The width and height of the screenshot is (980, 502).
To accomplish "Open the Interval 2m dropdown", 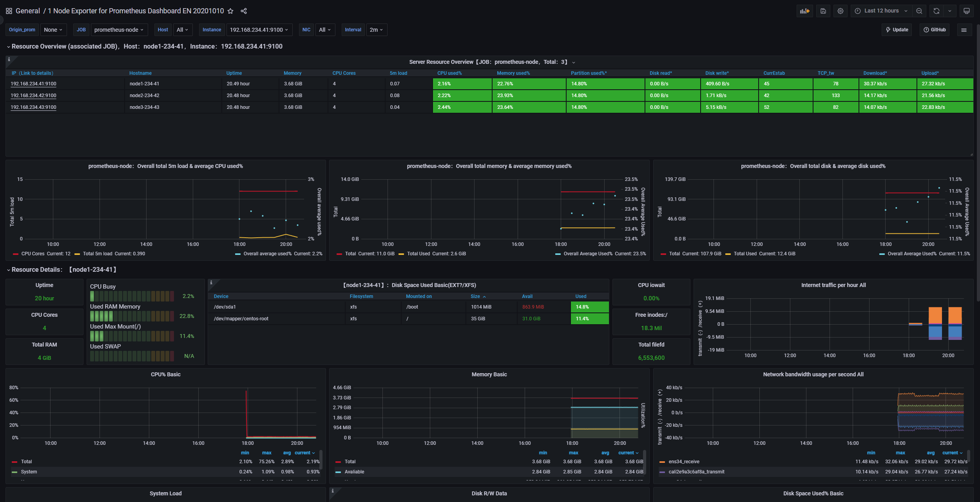I will click(x=376, y=30).
